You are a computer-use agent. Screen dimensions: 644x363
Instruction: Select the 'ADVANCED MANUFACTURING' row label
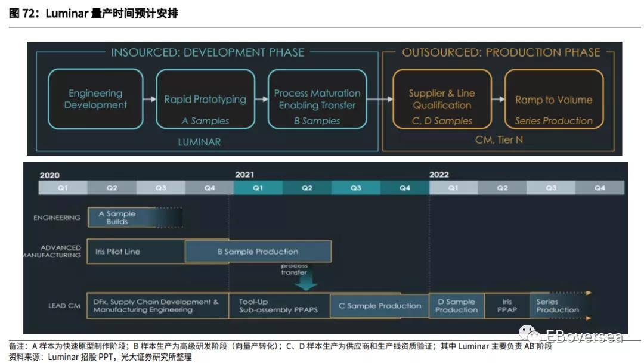52,252
